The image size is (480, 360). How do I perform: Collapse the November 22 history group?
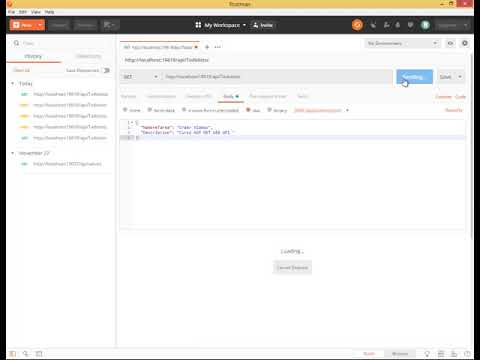(13, 153)
